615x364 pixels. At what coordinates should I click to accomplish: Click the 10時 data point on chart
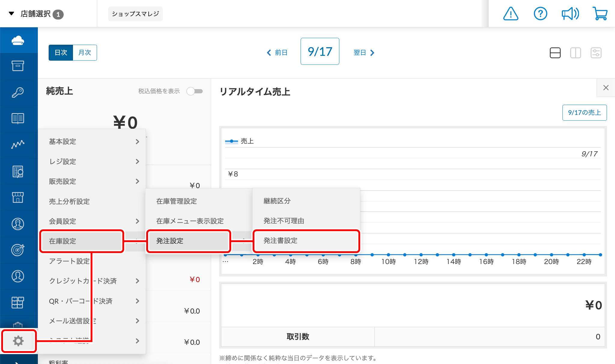click(388, 255)
